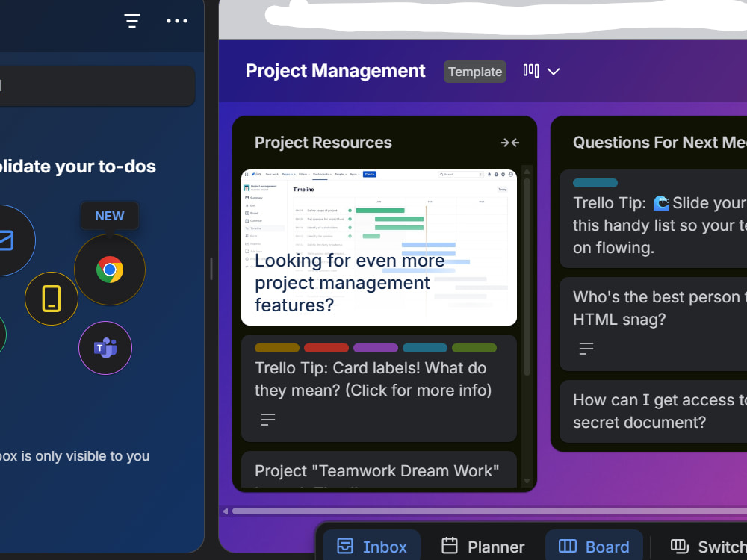Switch to the Inbox tab
Screen dimensions: 747x560
pyautogui.click(x=371, y=547)
